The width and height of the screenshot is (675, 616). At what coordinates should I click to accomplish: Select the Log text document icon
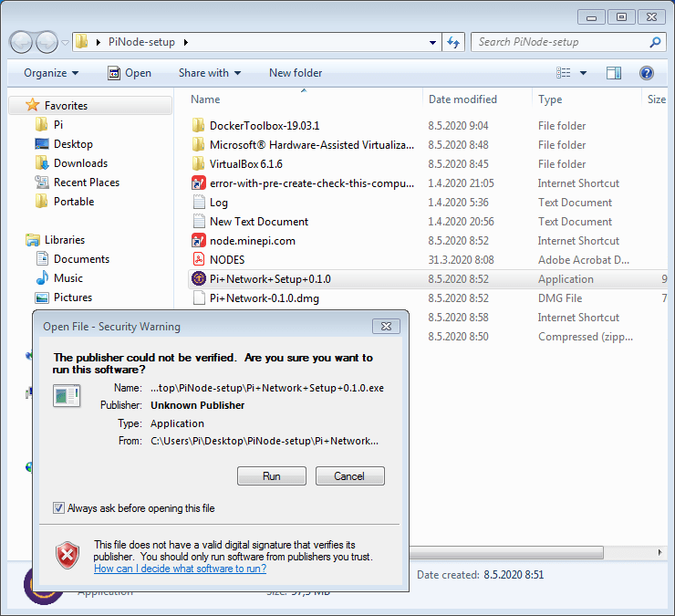point(199,202)
